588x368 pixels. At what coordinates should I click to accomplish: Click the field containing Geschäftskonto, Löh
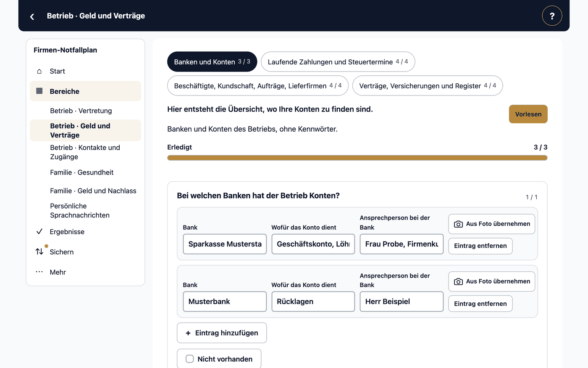(x=313, y=244)
